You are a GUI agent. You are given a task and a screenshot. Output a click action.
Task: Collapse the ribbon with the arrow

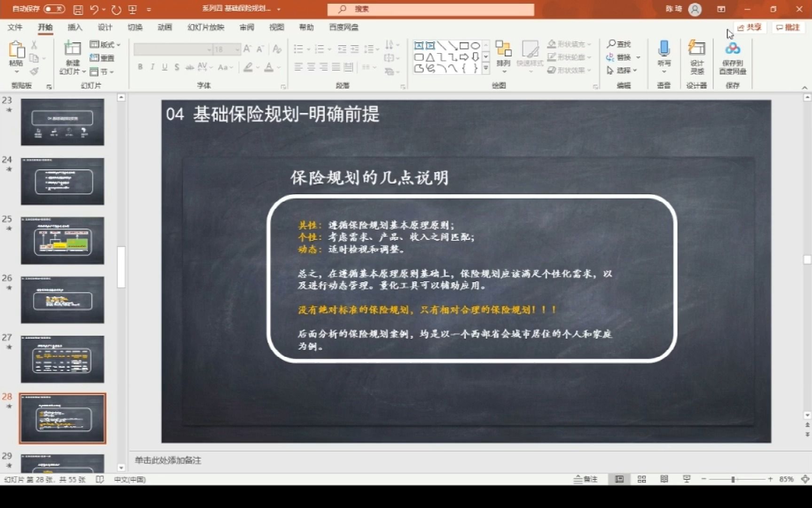tap(804, 87)
